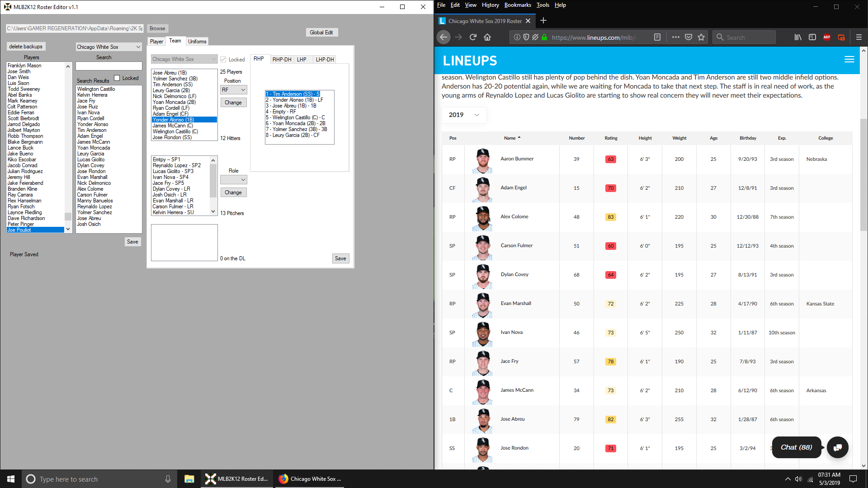Viewport: 868px width, 488px height.
Task: Toggle the Locked checkbox beside Search Results
Action: click(117, 78)
